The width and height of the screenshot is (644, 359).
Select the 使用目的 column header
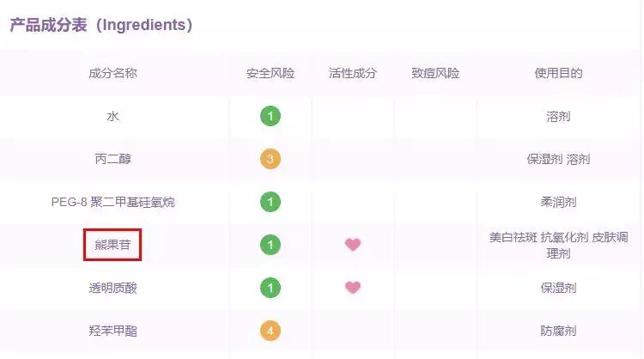(558, 73)
